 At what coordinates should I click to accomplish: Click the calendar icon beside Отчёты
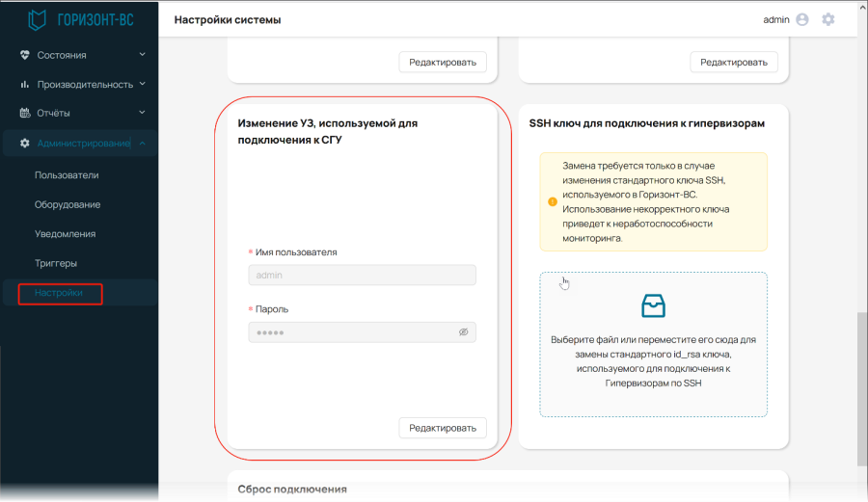(25, 113)
